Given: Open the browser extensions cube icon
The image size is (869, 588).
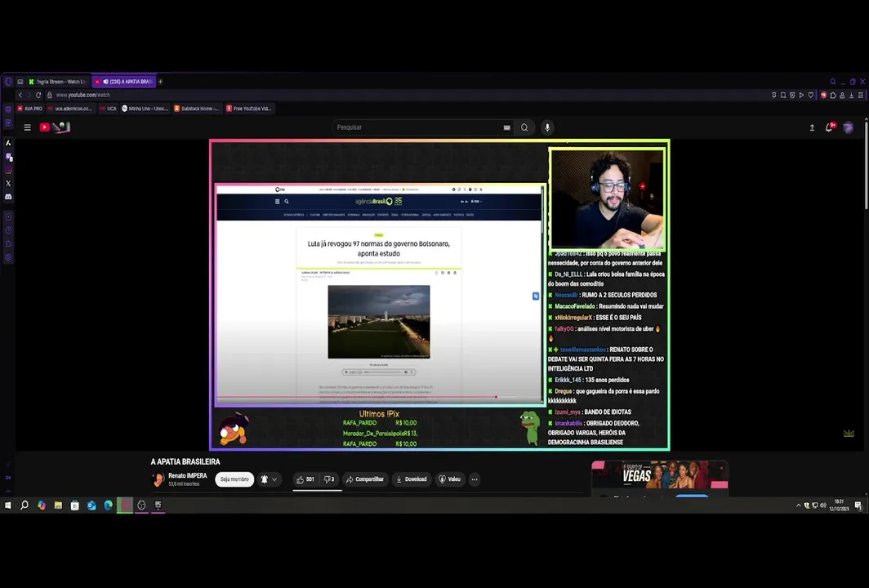Looking at the screenshot, I should pos(833,96).
